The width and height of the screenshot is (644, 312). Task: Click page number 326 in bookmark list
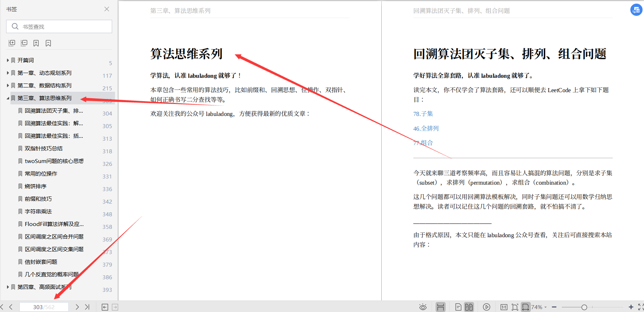point(107,164)
